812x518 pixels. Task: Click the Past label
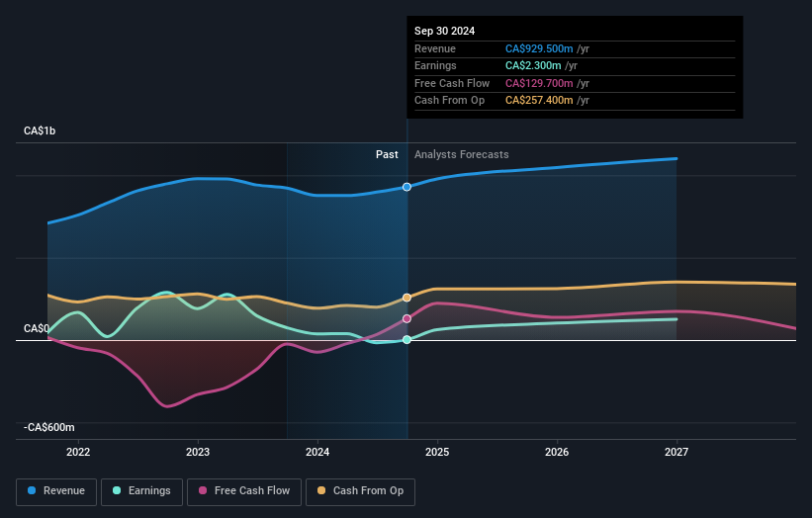387,155
